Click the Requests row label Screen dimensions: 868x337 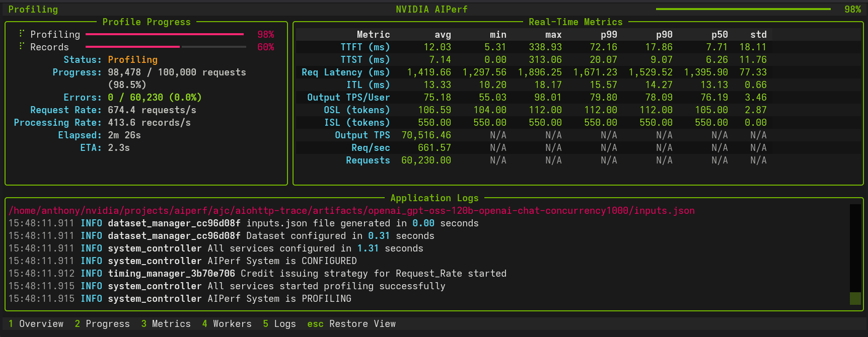pyautogui.click(x=368, y=160)
